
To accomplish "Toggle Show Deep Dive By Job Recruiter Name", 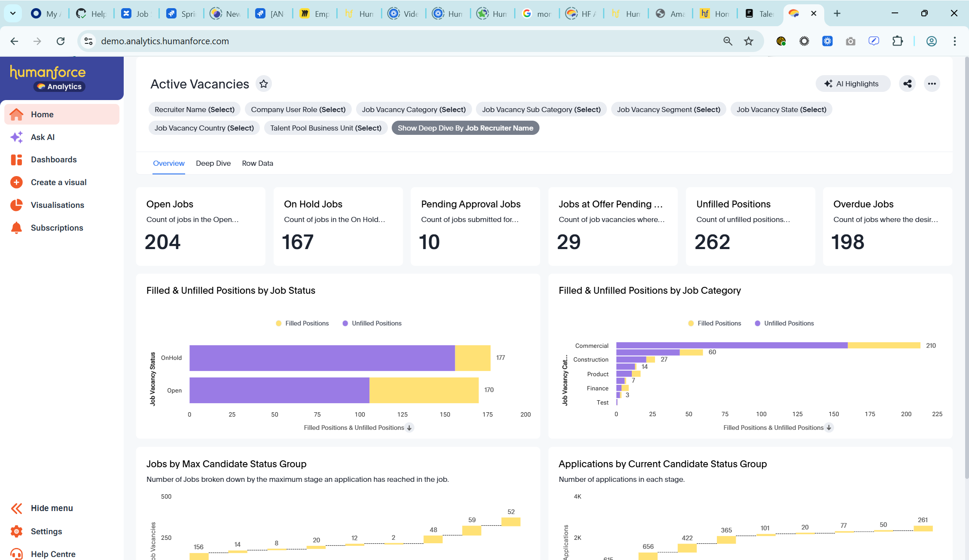I will click(x=465, y=128).
